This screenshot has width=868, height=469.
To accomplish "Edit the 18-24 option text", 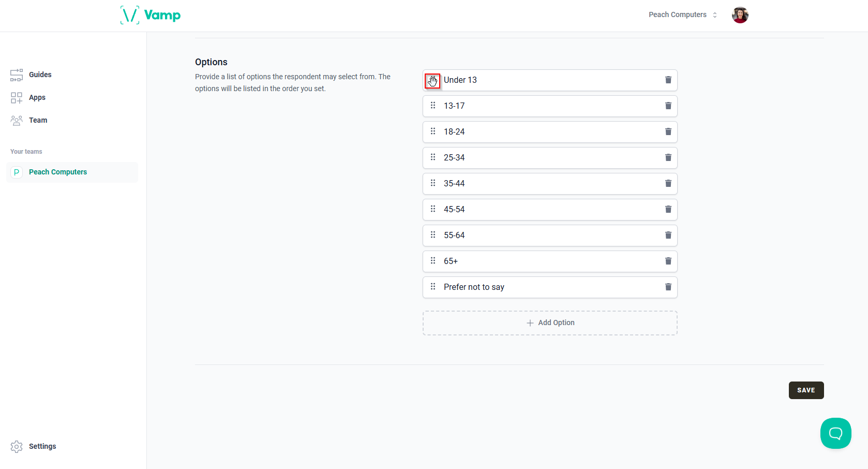I will (x=551, y=132).
